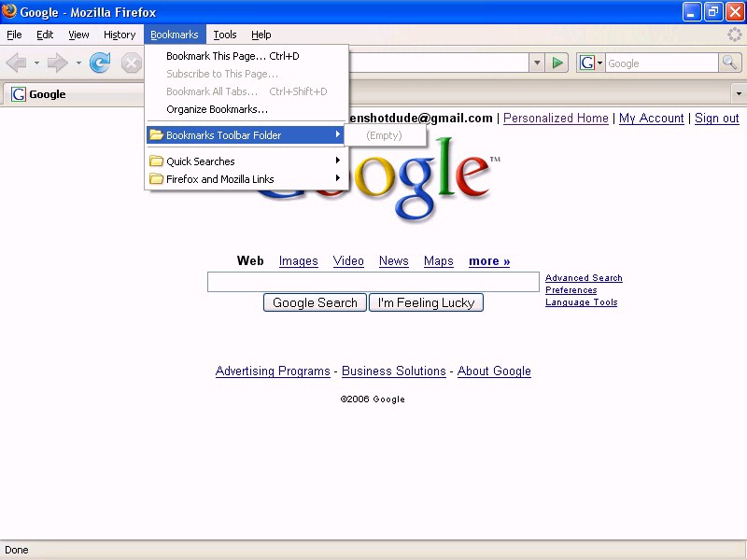This screenshot has width=747, height=560.
Task: Click the Google favicon on the tab
Action: 18,94
